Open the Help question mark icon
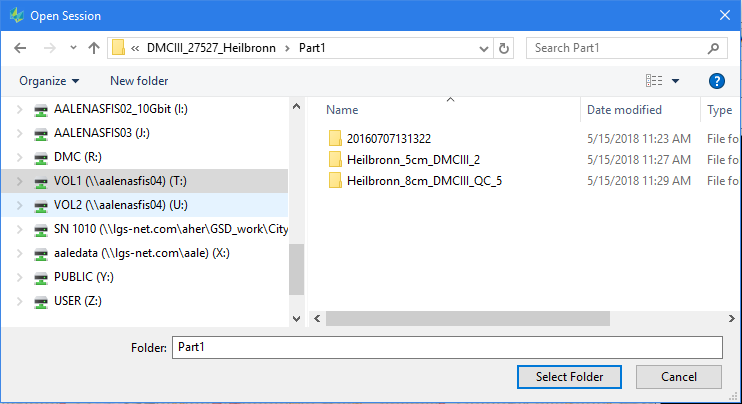This screenshot has width=742, height=404. coord(716,81)
